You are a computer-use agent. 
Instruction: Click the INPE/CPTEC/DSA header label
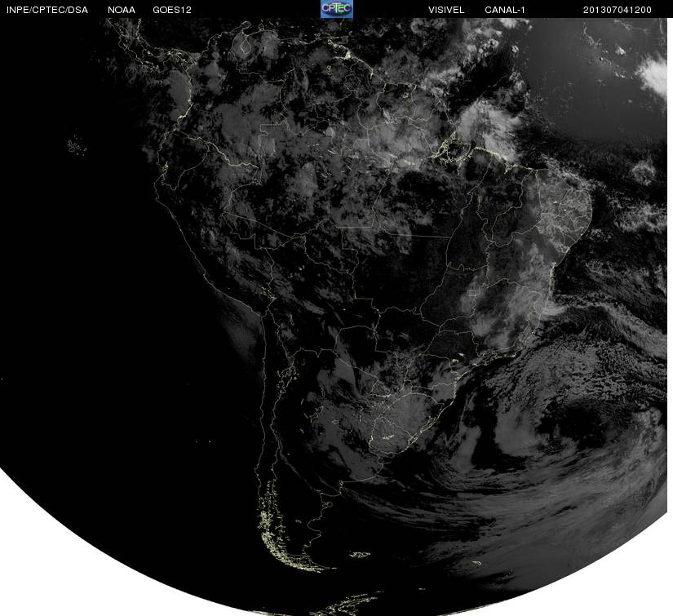coord(47,10)
